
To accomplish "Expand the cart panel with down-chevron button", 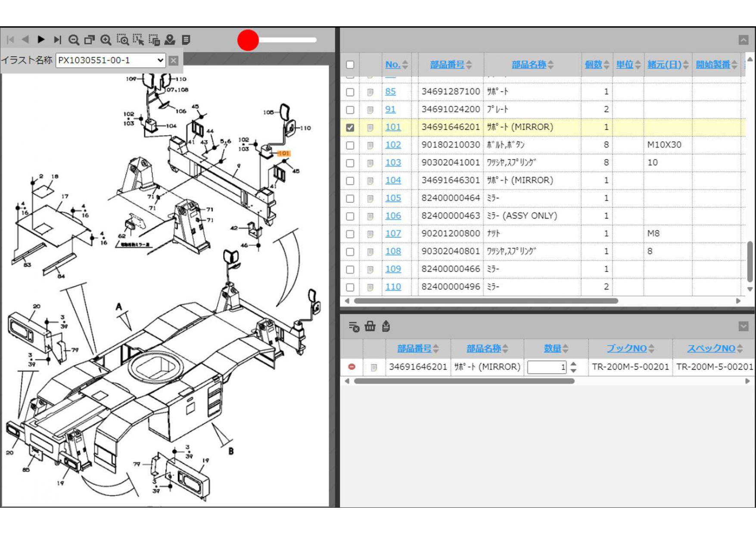I will pos(743,326).
